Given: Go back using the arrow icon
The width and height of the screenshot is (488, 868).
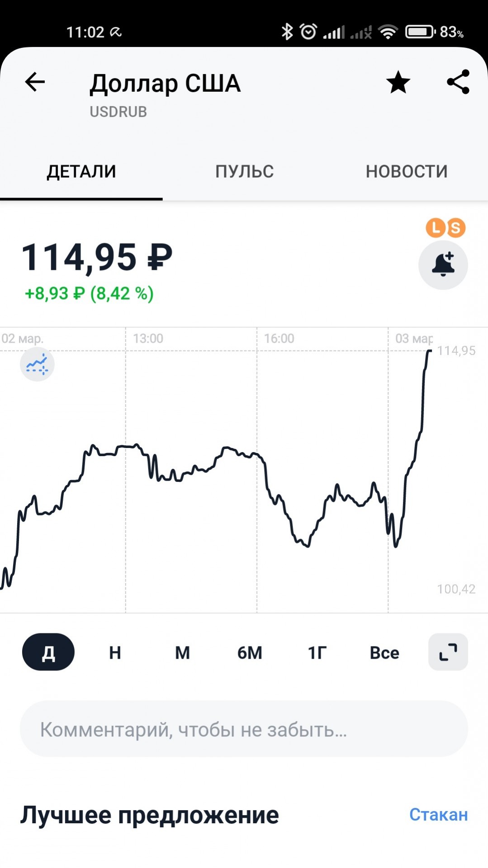Looking at the screenshot, I should pos(35,82).
